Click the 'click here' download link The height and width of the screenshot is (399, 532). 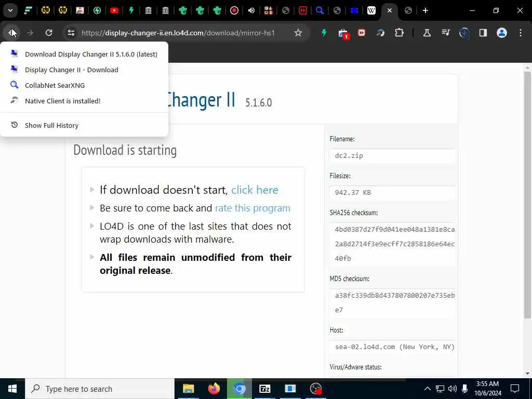click(x=255, y=190)
